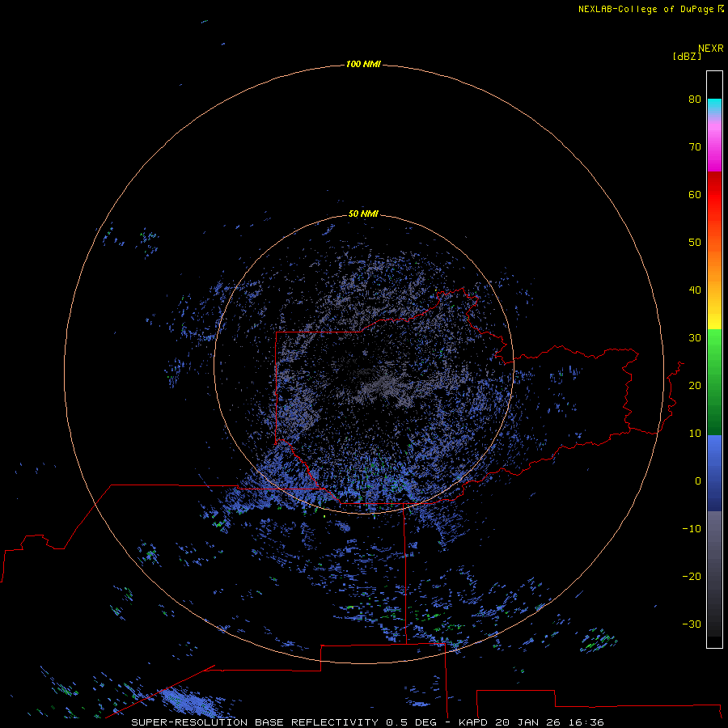
Task: Click the 20 dBZ scale value
Action: (695, 385)
